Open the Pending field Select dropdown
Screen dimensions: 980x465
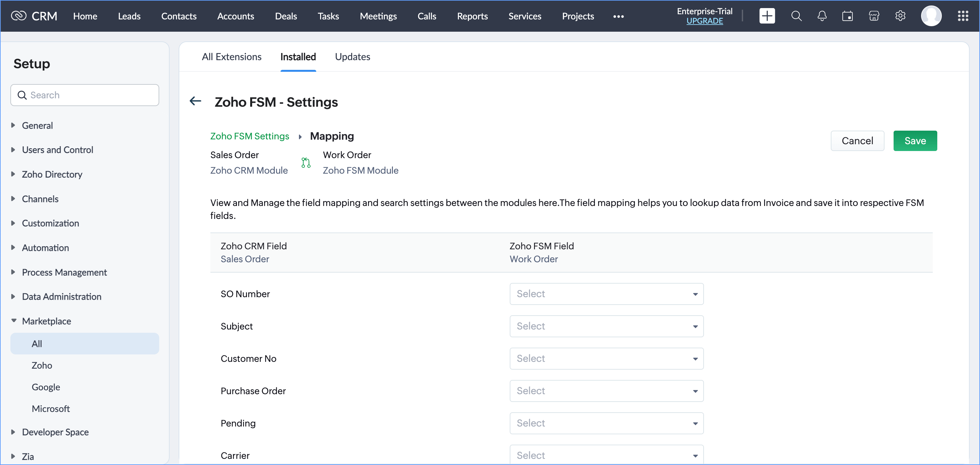(606, 423)
